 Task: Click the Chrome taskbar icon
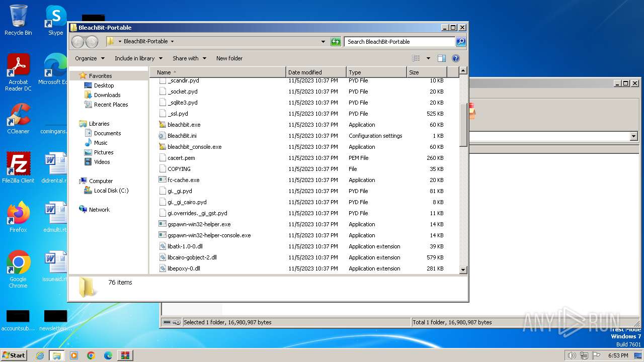coord(91,355)
